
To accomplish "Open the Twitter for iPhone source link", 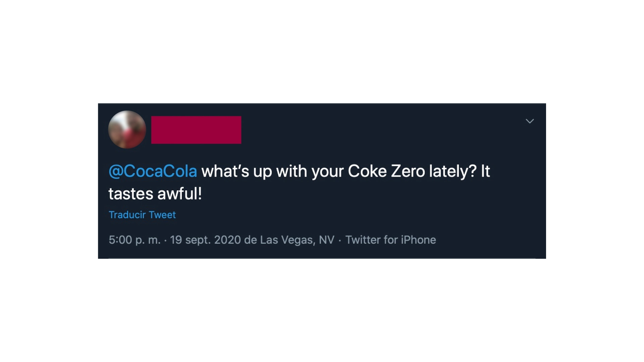I will [x=391, y=240].
